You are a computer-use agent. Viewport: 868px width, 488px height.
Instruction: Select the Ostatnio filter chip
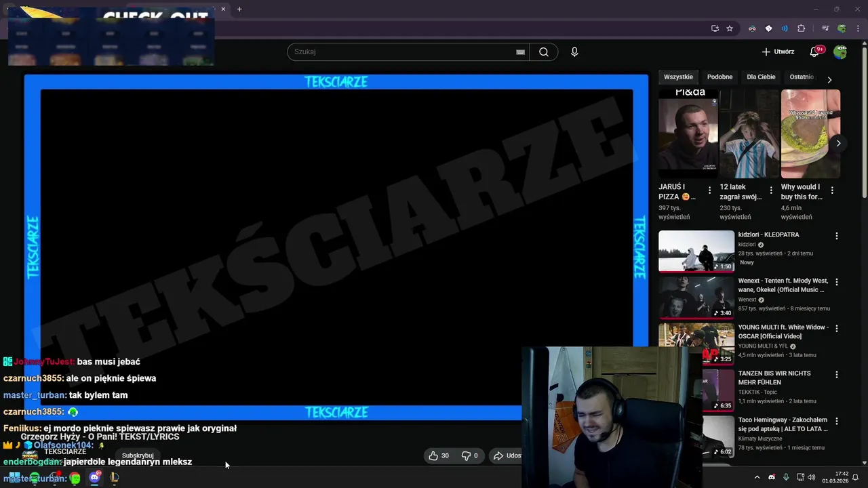click(802, 77)
